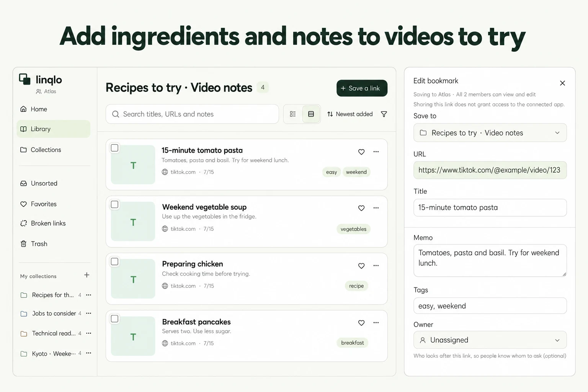Click the Memo text area

490,261
